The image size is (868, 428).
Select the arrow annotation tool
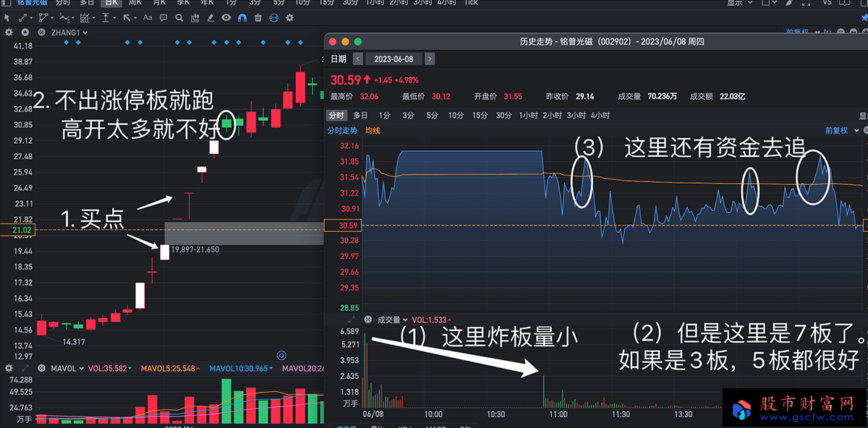click(x=127, y=17)
